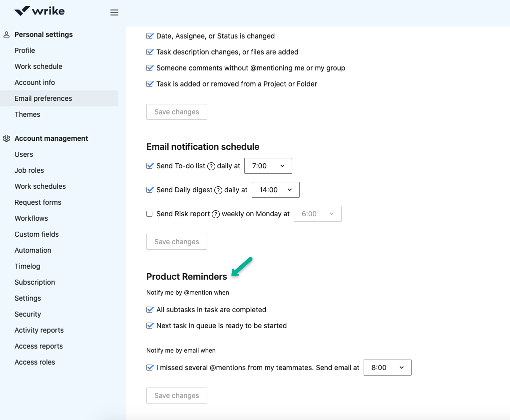Open Profile in Personal settings
Viewport: 510px width, 420px height.
[x=25, y=50]
